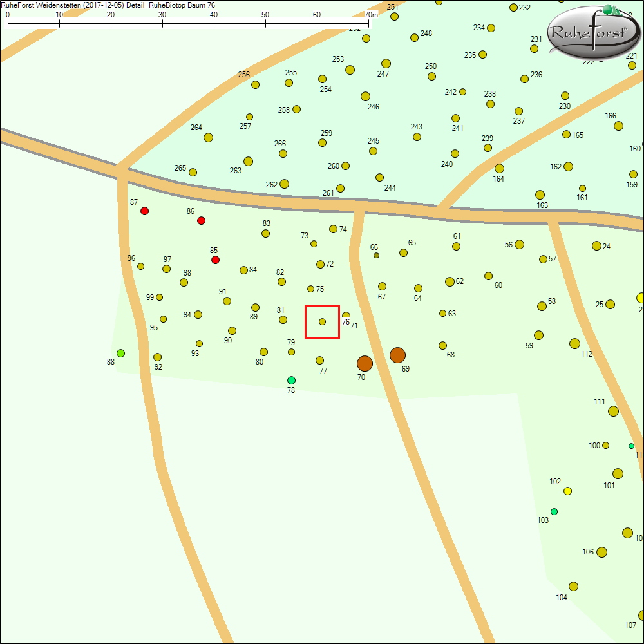Select red tree marker 86
This screenshot has width=644, height=644.
pos(201,220)
